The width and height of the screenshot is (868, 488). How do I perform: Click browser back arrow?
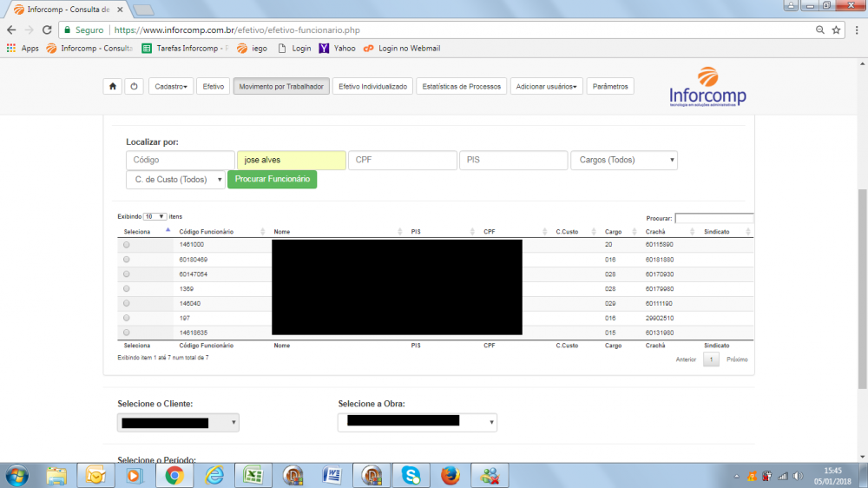coord(11,30)
